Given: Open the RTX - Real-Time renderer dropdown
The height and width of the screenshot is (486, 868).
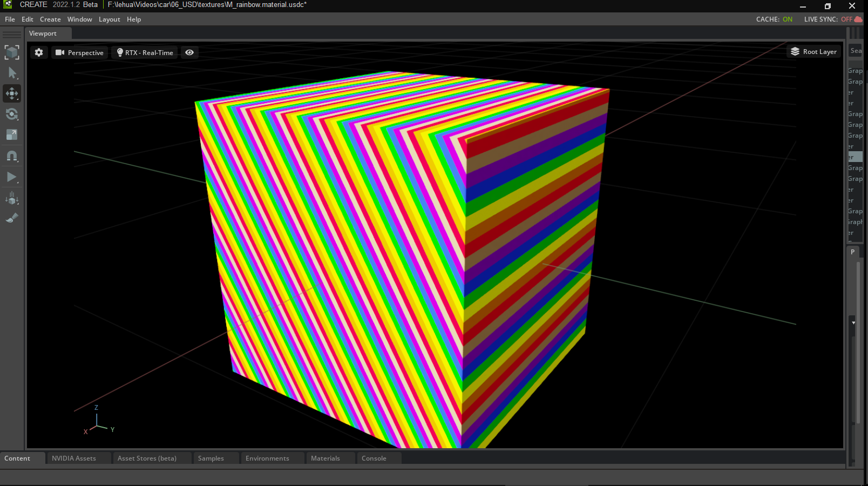Looking at the screenshot, I should coord(144,52).
